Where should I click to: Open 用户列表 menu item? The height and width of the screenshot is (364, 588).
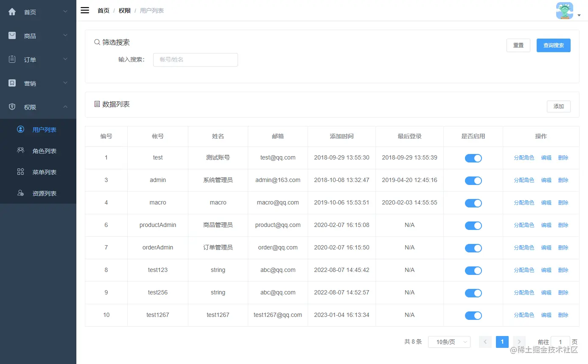pos(38,129)
